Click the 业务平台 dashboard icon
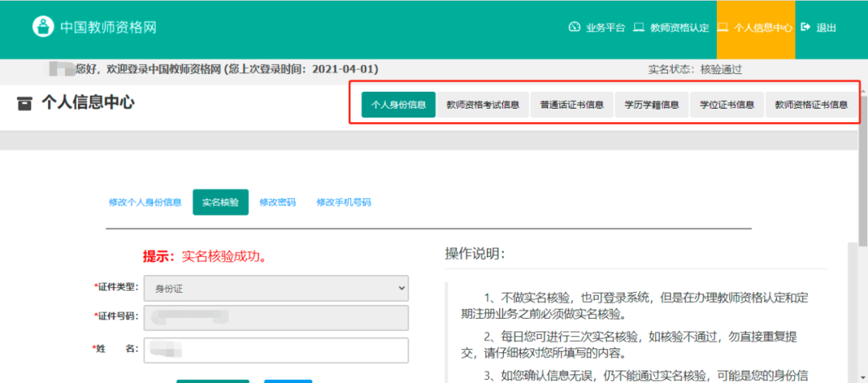The image size is (868, 383). [574, 27]
